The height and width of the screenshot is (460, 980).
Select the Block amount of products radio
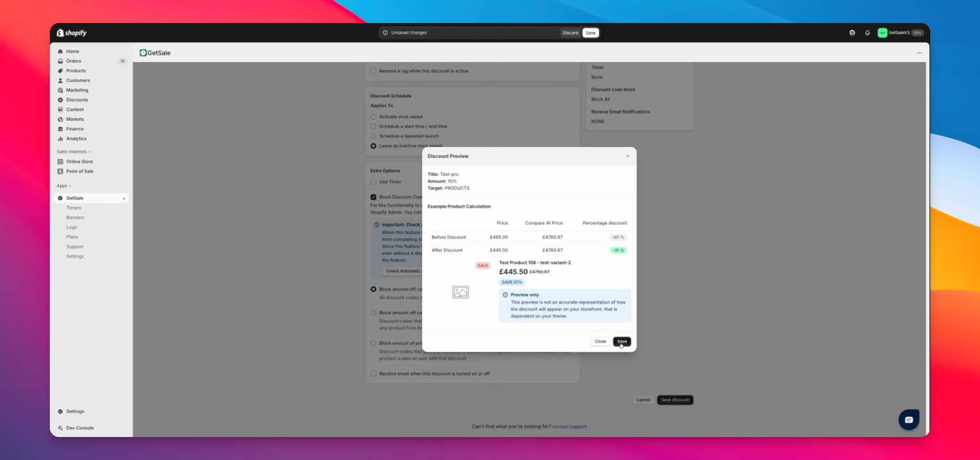tap(374, 343)
